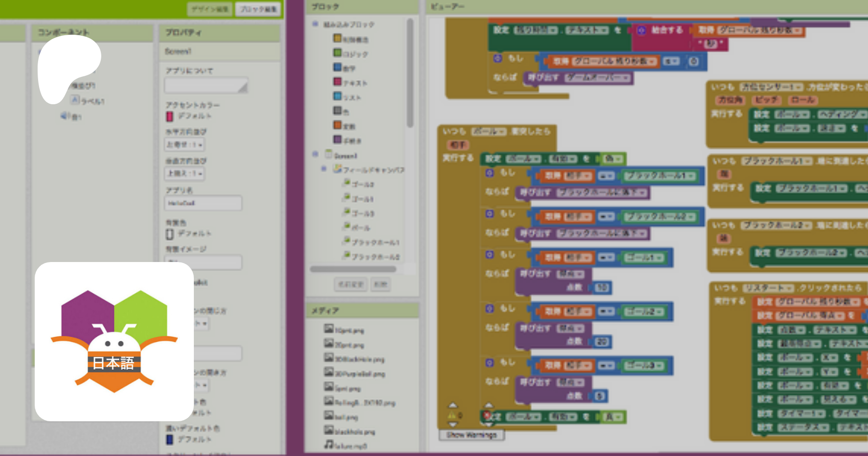
Task: Select the green Logic blocks category icon
Action: click(338, 53)
